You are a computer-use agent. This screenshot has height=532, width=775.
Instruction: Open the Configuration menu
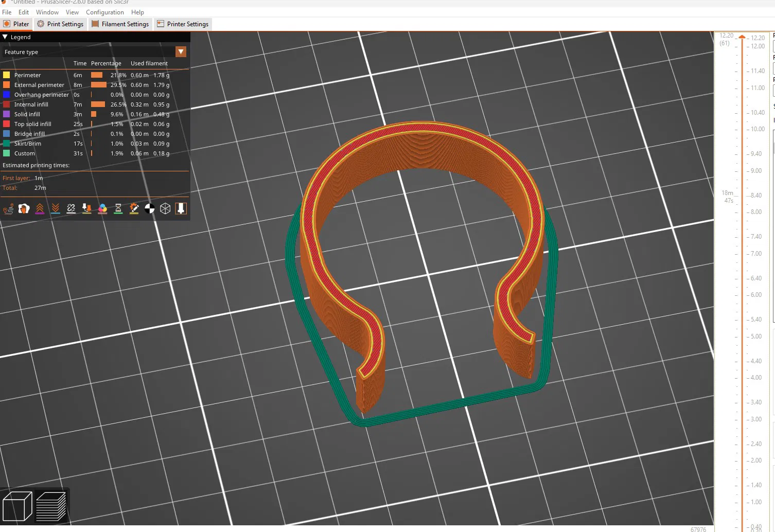pos(105,12)
